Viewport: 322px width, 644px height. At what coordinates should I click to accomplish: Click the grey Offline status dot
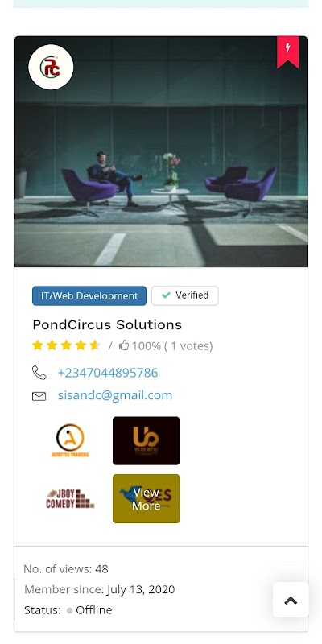click(x=69, y=611)
